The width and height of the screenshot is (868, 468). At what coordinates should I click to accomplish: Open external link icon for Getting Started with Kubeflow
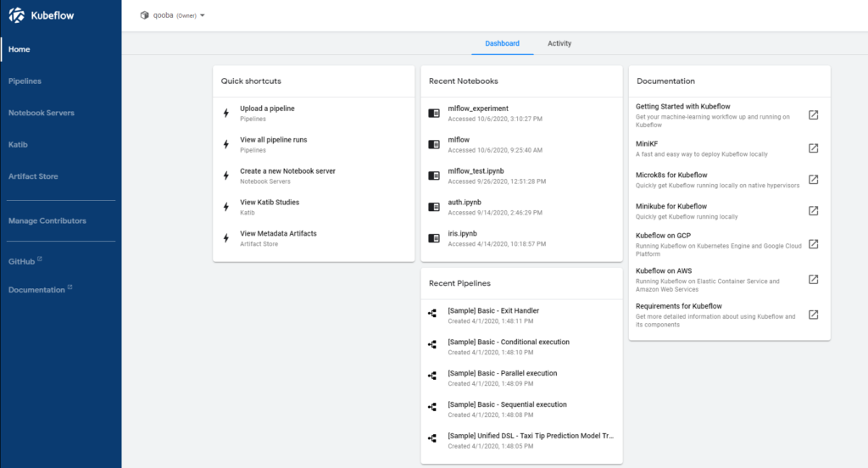(813, 114)
